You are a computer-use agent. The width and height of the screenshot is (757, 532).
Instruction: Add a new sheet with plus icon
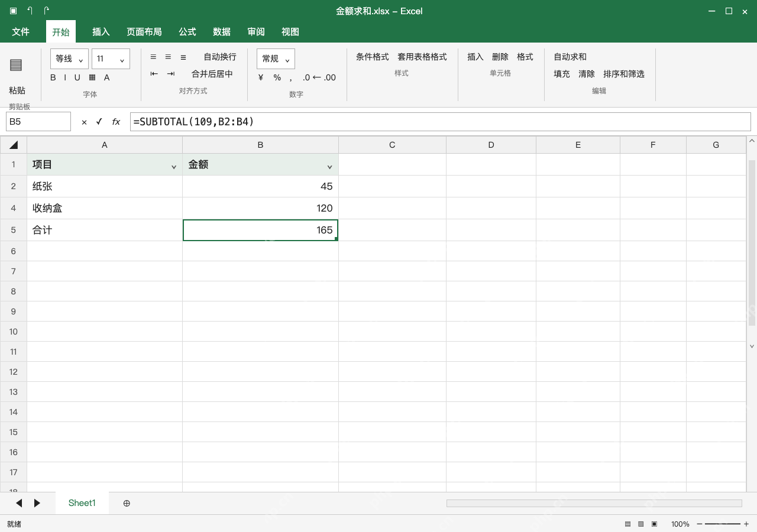(127, 503)
